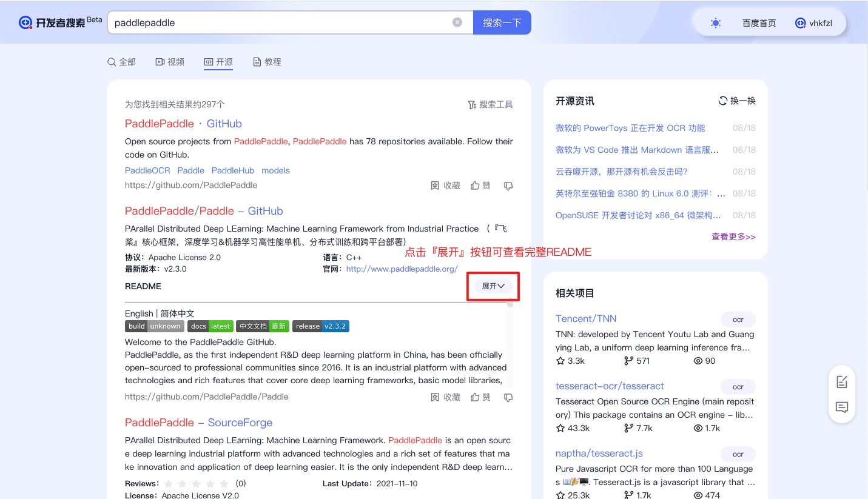The height and width of the screenshot is (499, 868).
Task: Go to 百度首页 link
Action: coord(759,23)
